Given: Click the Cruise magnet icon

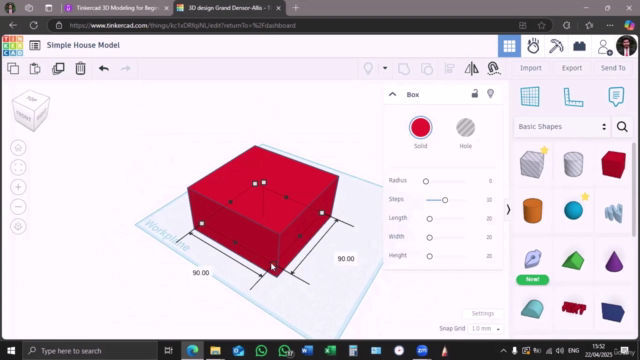Looking at the screenshot, I should click(493, 68).
